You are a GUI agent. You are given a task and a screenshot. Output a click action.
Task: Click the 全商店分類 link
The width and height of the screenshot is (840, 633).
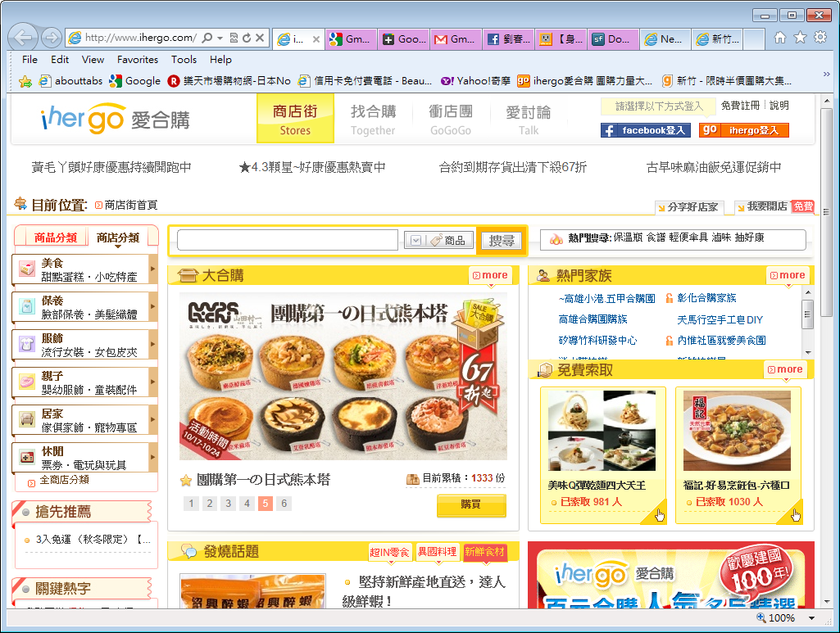click(x=64, y=480)
